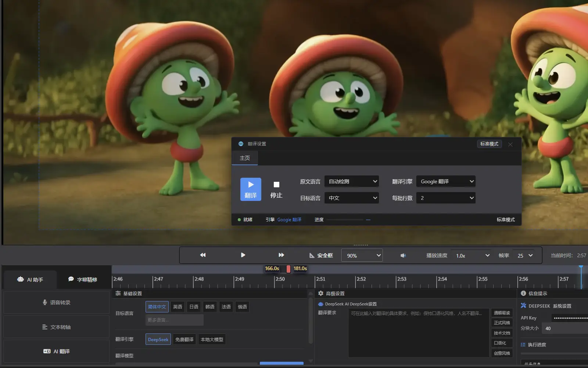Image resolution: width=588 pixels, height=368 pixels.
Task: Select 俄语 as the target language
Action: [x=242, y=307]
